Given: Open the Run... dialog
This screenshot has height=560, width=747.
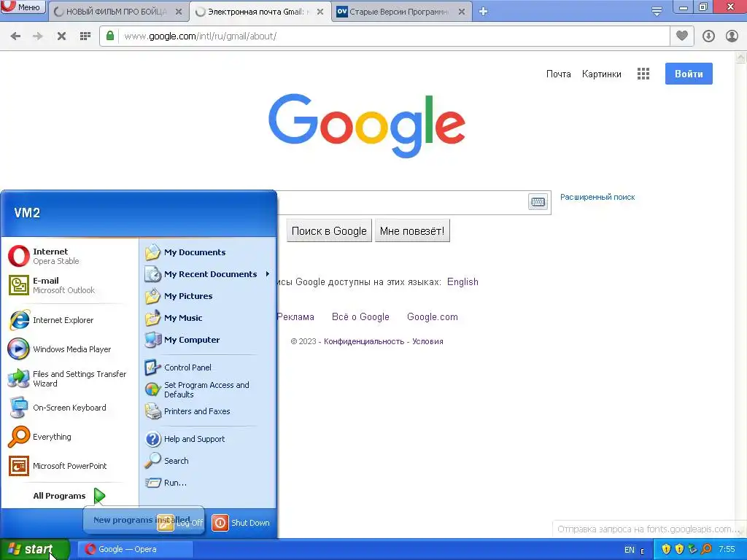Looking at the screenshot, I should (208, 483).
